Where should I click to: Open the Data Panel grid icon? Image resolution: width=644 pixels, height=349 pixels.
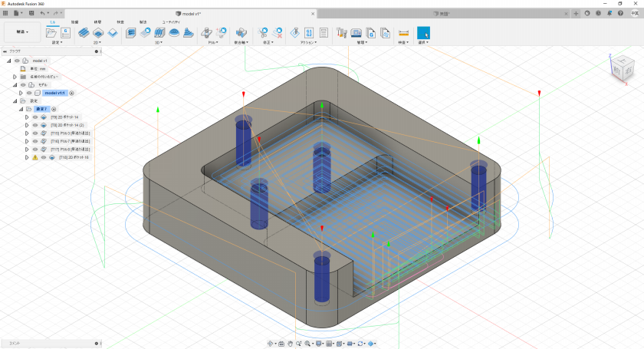[x=5, y=13]
